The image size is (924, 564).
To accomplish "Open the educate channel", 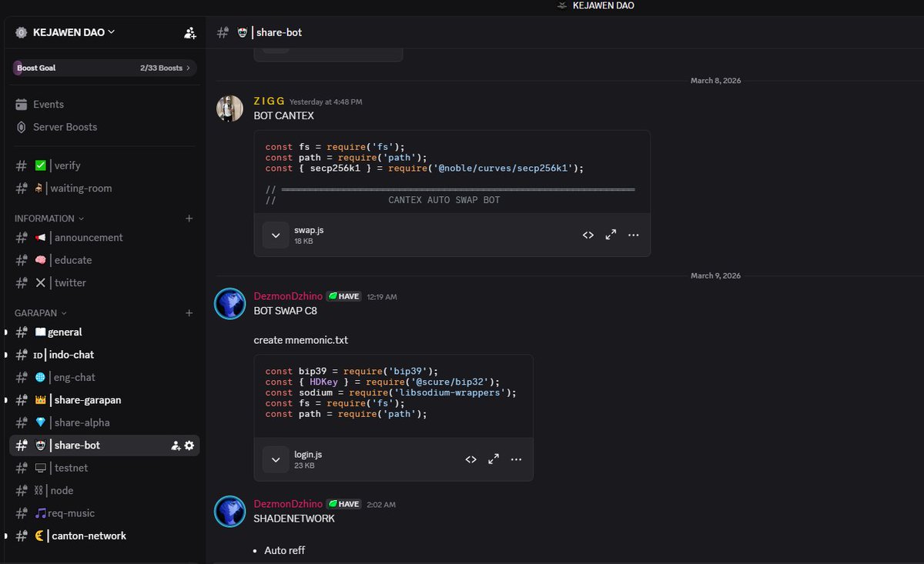I will point(104,260).
